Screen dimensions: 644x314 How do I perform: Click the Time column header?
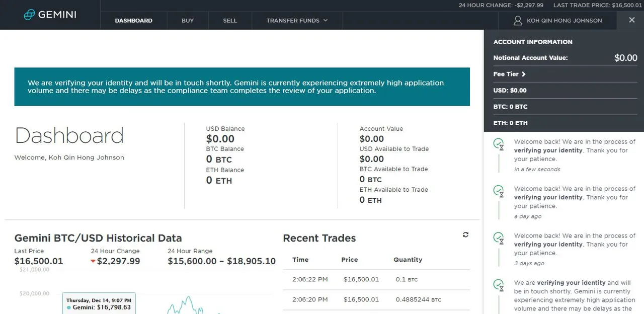(300, 260)
